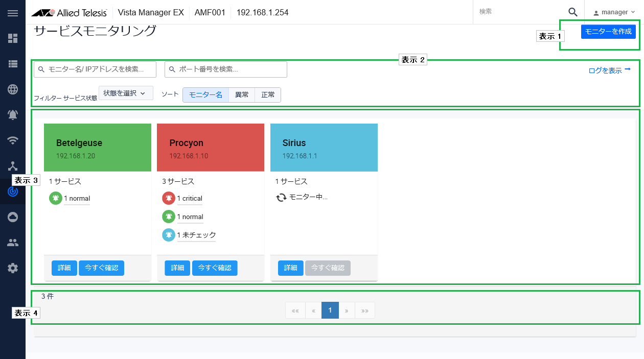Toggle the モニター名 sort option
This screenshot has width=644, height=359.
[x=205, y=94]
